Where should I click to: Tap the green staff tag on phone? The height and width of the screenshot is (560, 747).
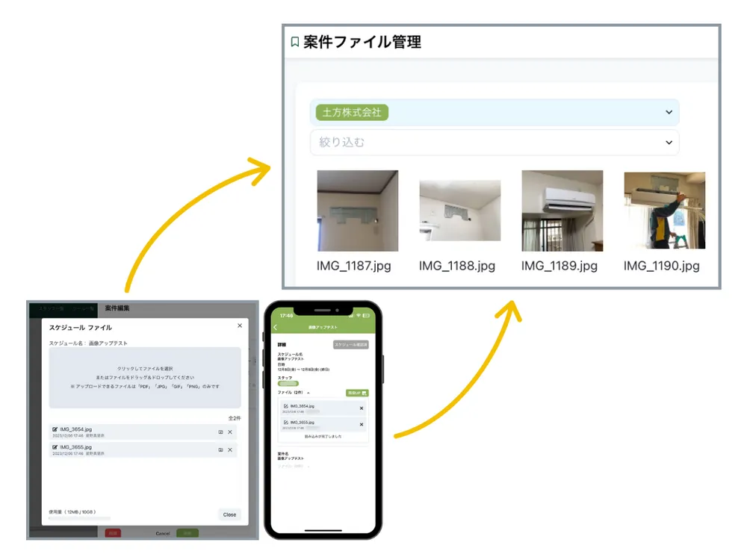[x=288, y=384]
